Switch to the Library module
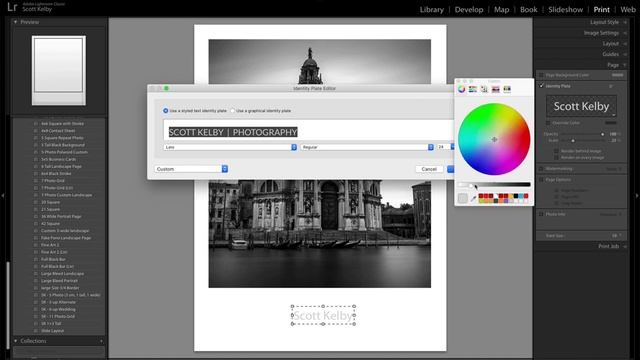 [x=431, y=9]
